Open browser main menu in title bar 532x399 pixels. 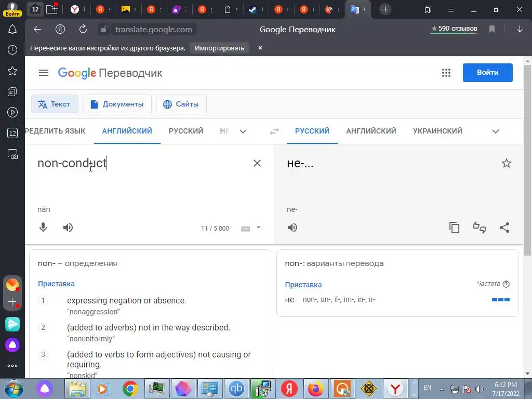point(450,9)
